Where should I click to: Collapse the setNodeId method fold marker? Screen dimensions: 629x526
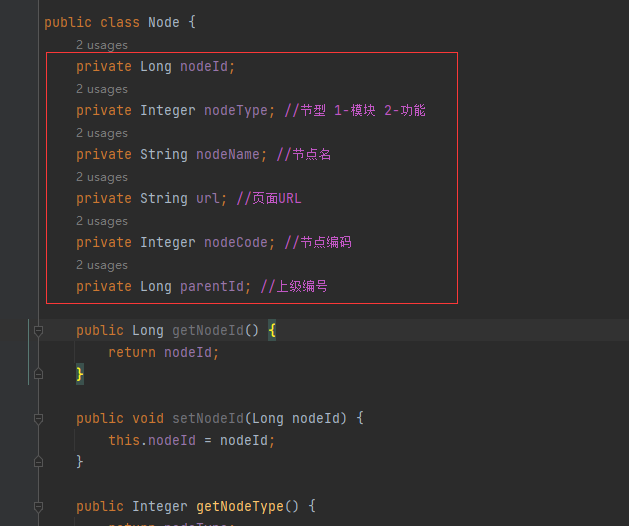click(38, 419)
